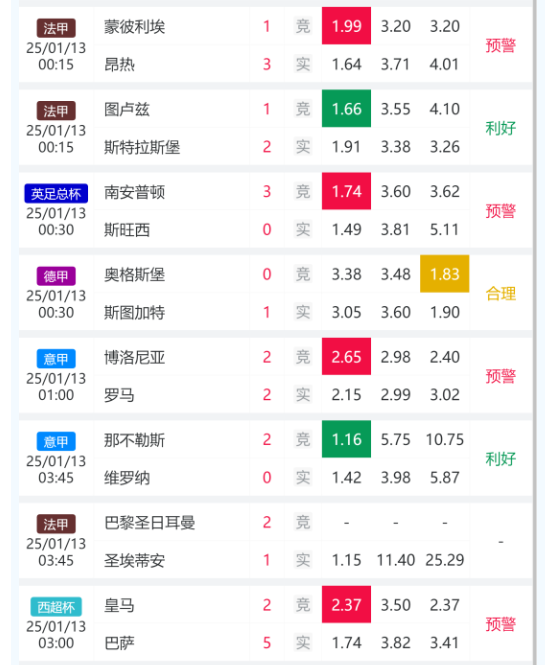The image size is (547, 665).
Task: Click the vertical scrollbar on right edge
Action: click(x=535, y=332)
